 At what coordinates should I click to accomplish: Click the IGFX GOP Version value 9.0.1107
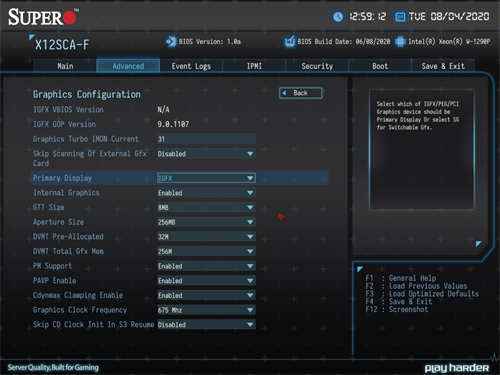coord(173,124)
